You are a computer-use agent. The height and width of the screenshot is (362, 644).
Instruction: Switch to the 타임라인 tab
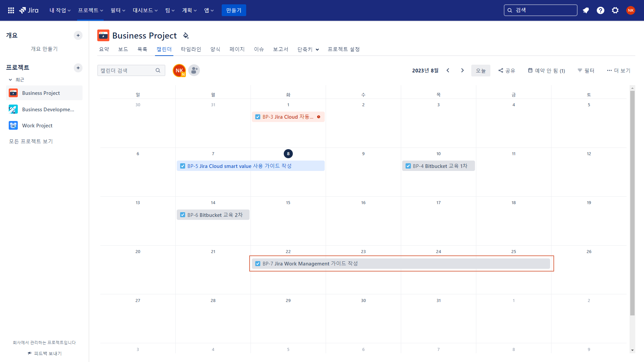point(191,49)
